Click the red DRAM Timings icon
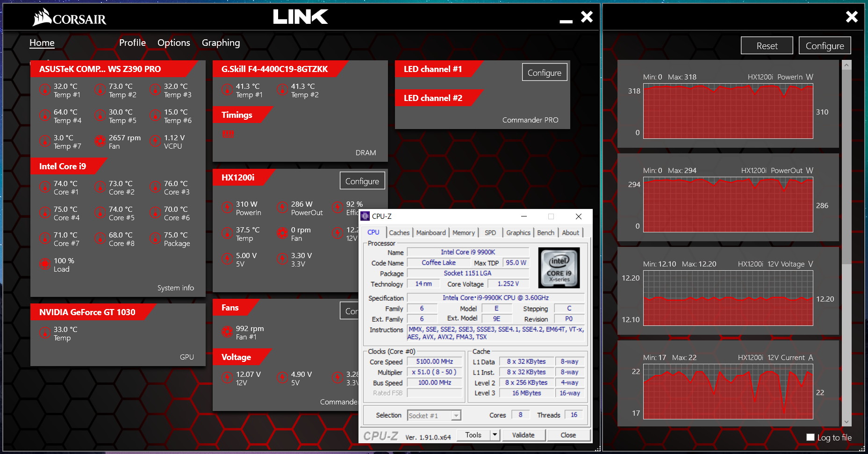This screenshot has width=868, height=454. (x=228, y=134)
